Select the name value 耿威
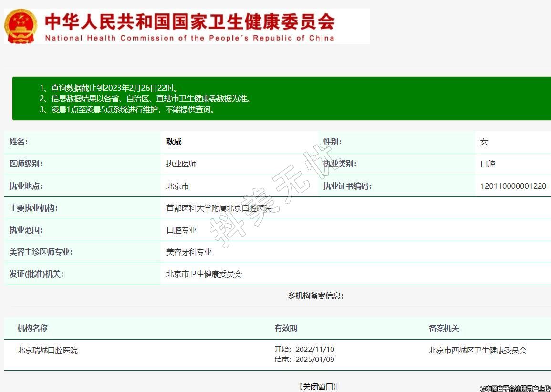This screenshot has width=551, height=392. pyautogui.click(x=174, y=142)
